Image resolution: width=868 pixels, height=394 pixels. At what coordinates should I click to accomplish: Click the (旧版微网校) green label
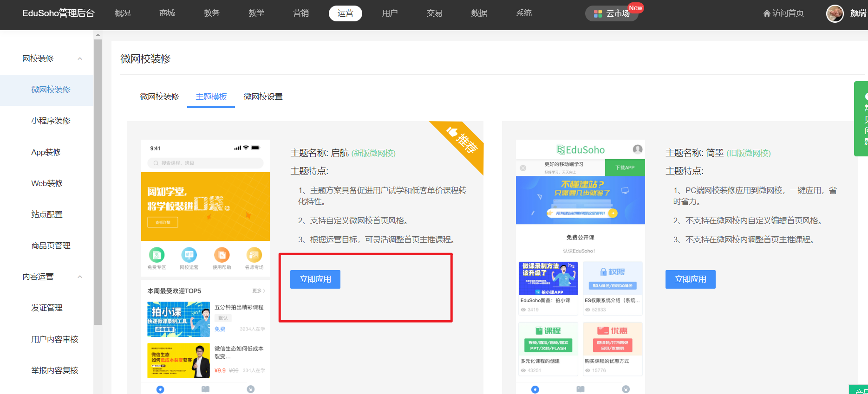749,153
